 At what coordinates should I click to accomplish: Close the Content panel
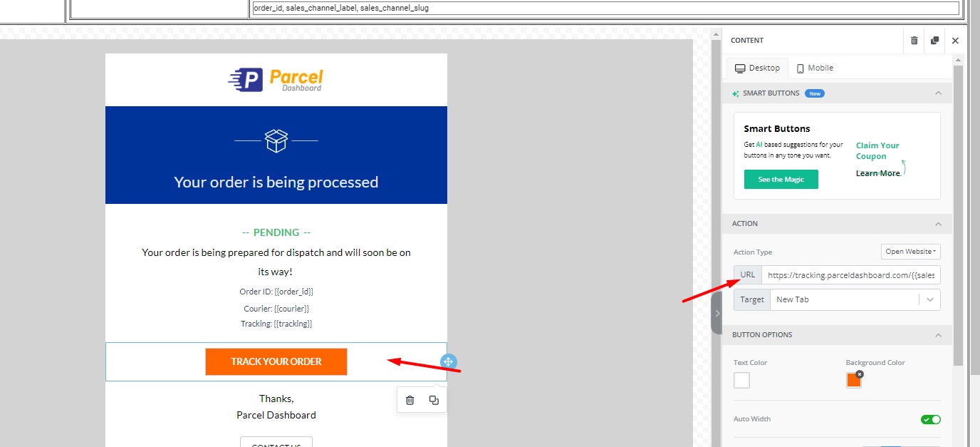tap(955, 41)
